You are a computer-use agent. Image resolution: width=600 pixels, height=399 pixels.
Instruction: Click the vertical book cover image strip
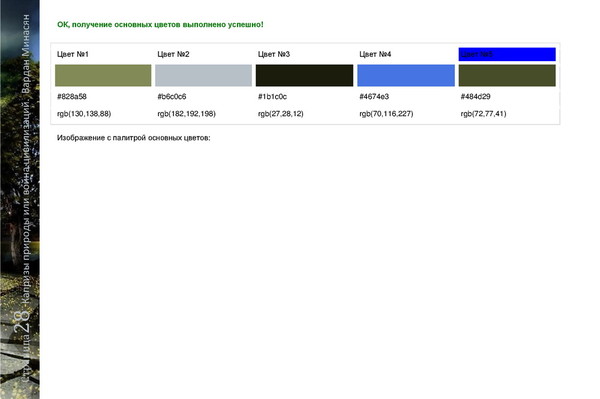point(20,199)
